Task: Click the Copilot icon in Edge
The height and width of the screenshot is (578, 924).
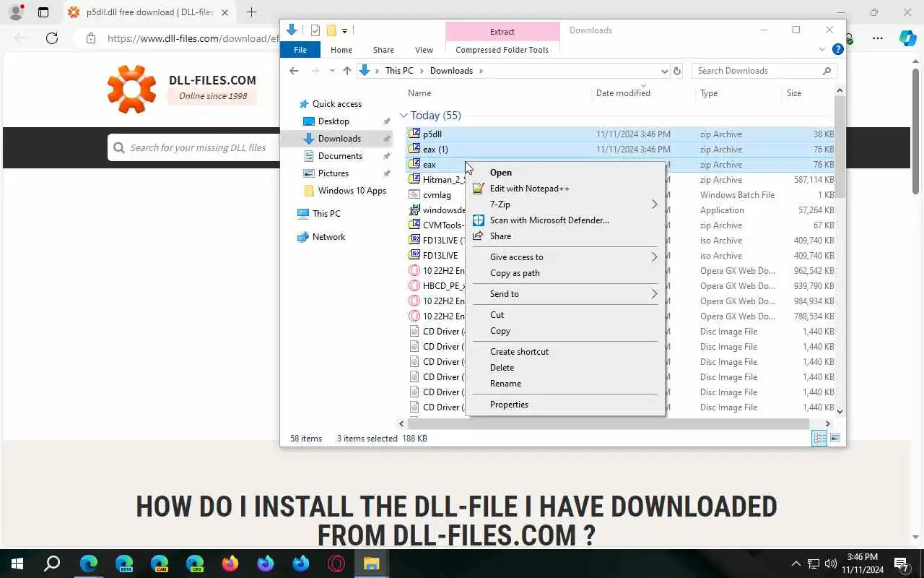Action: click(x=907, y=38)
